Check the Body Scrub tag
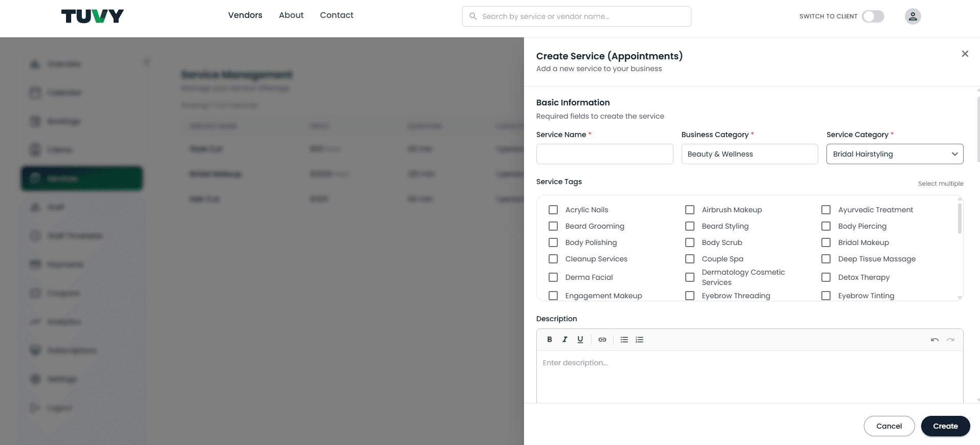The image size is (980, 445). click(690, 242)
